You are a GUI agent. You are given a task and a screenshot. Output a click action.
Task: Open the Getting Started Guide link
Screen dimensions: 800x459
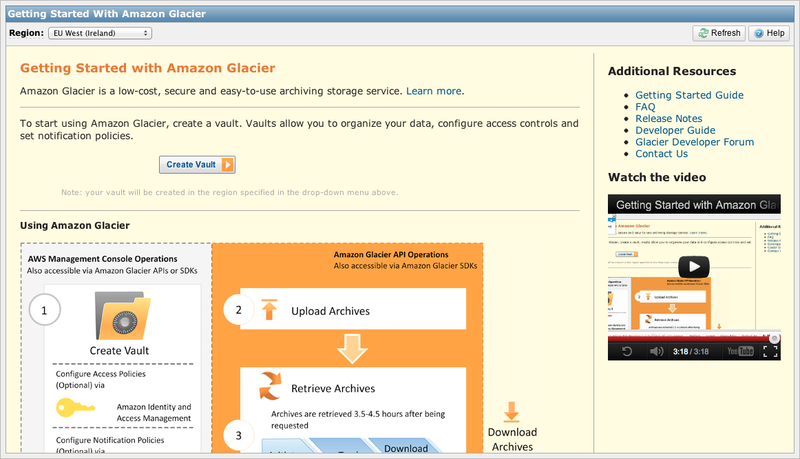(x=689, y=95)
